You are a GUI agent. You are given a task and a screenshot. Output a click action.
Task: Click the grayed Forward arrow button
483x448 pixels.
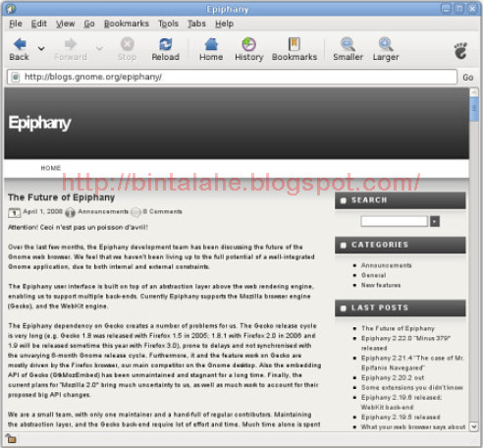click(x=71, y=49)
